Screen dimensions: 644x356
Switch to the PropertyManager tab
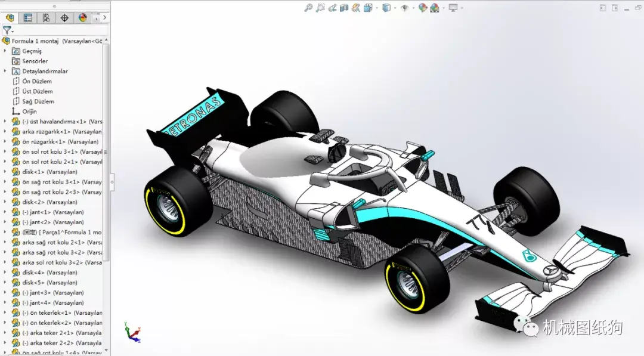point(27,18)
